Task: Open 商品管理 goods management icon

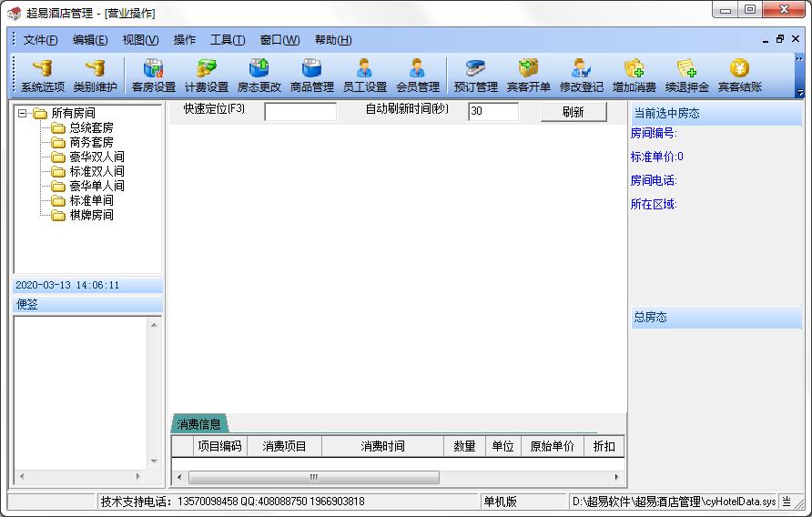Action: click(x=311, y=76)
